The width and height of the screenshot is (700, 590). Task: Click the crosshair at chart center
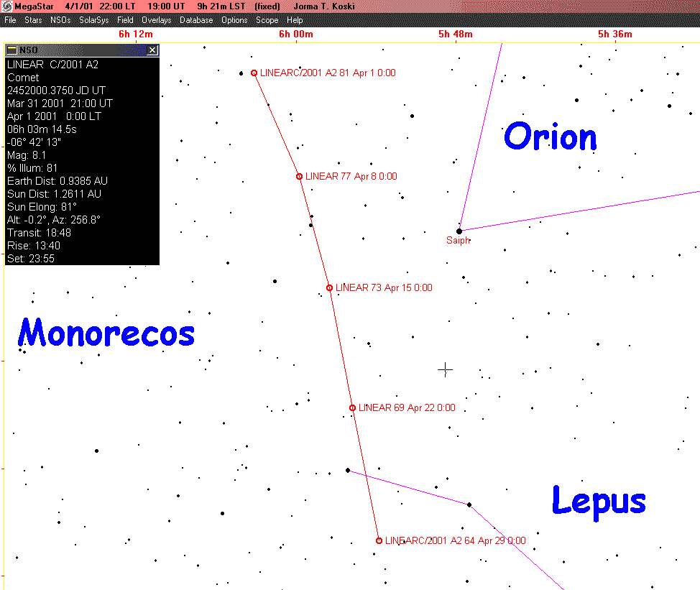(x=445, y=369)
